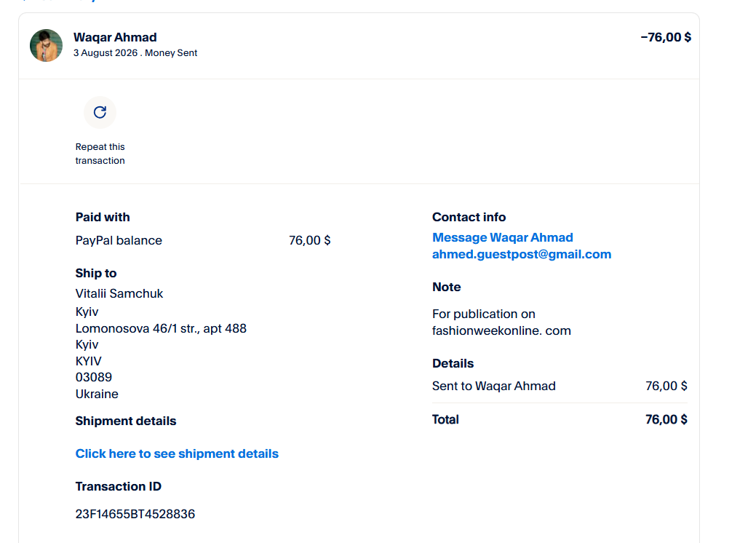
Task: Click the −76,00 $ amount in header
Action: coord(666,37)
